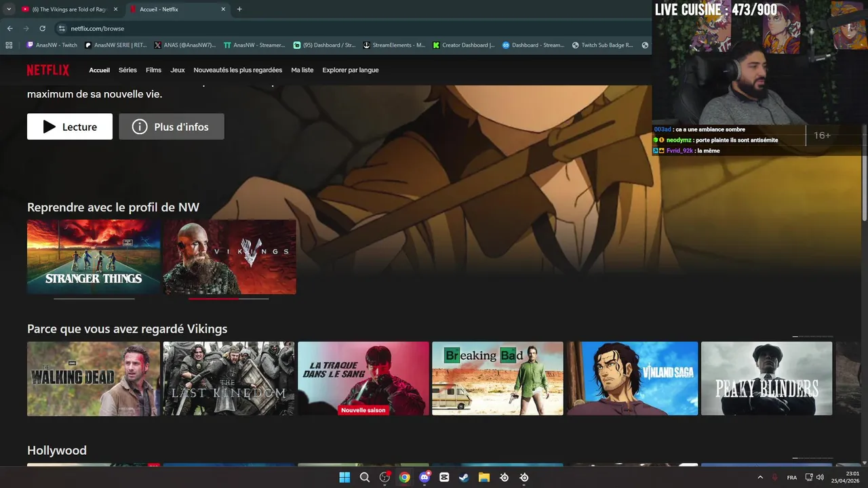The image size is (868, 488).
Task: Click the play triangle on the Lecture button
Action: pos(49,127)
